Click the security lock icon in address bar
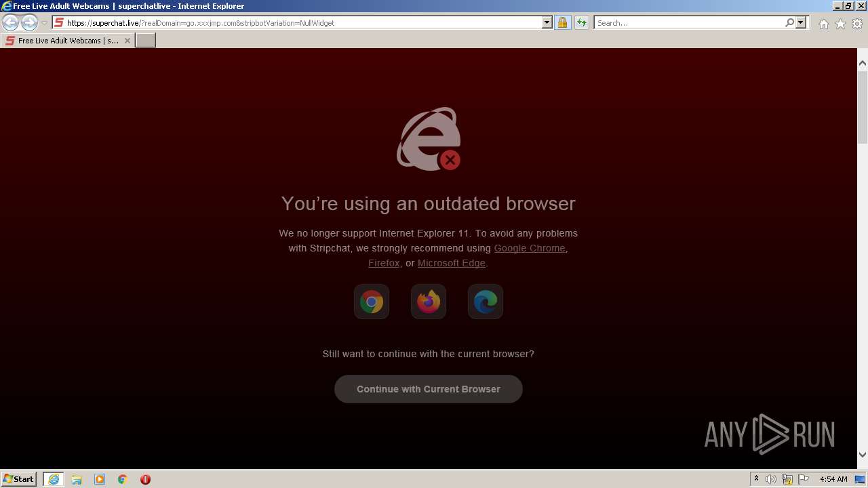Image resolution: width=868 pixels, height=488 pixels. pyautogui.click(x=562, y=23)
